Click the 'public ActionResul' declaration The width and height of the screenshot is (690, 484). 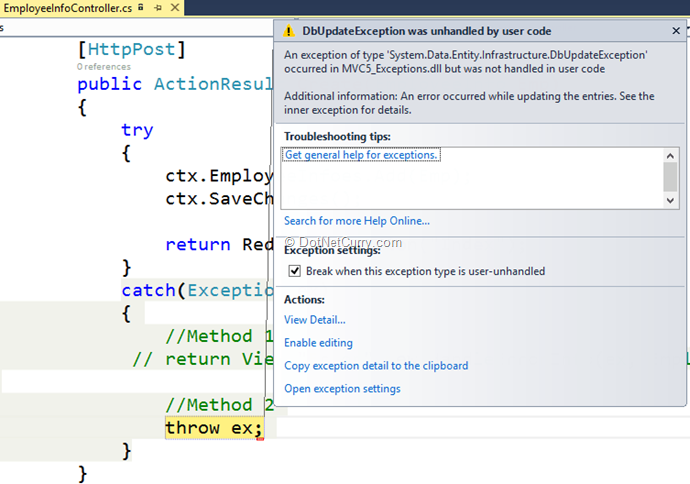[175, 84]
